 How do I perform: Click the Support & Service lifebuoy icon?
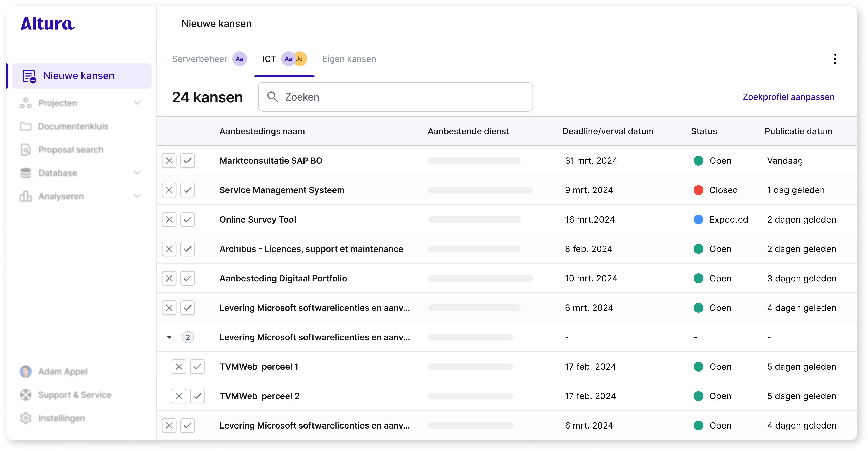tap(26, 395)
